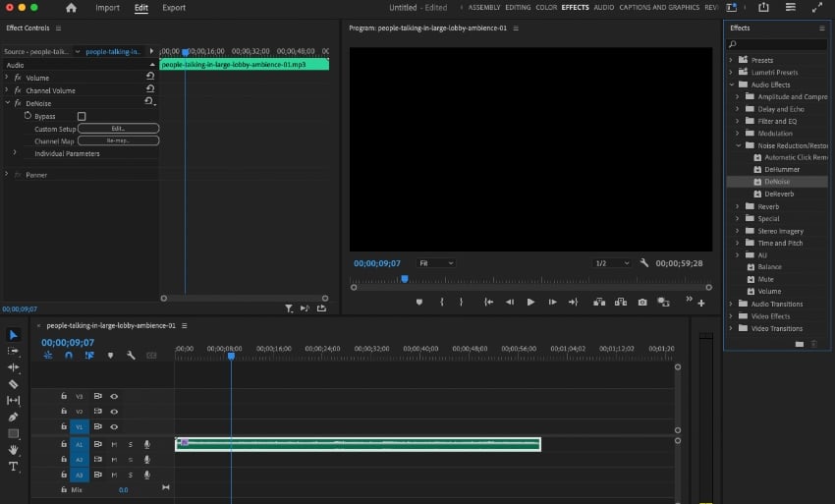Select the Rectangle tool
835x504 pixels.
pos(14,433)
